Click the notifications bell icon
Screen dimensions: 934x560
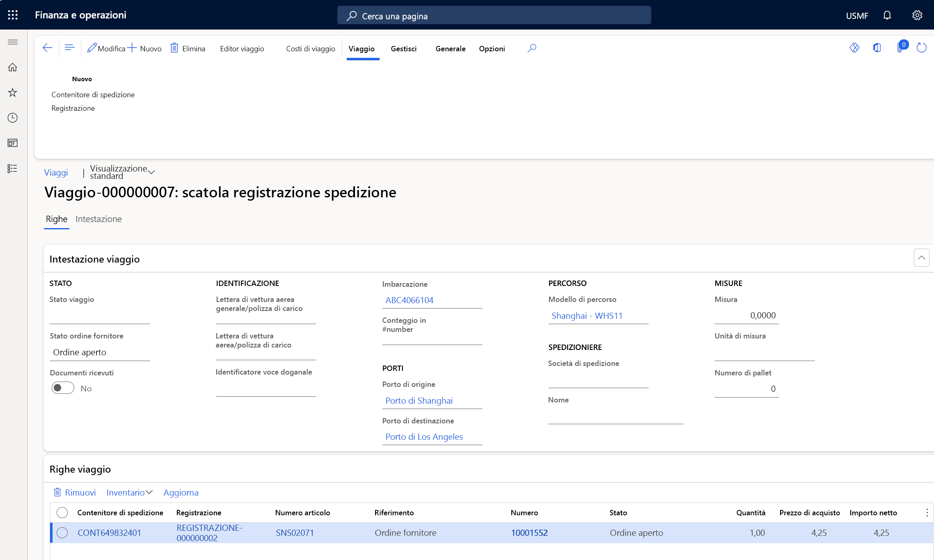tap(887, 15)
